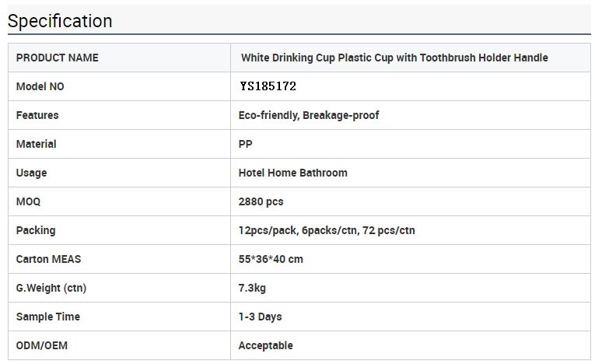Select the model number YS185172
The image size is (595, 364).
click(x=268, y=86)
